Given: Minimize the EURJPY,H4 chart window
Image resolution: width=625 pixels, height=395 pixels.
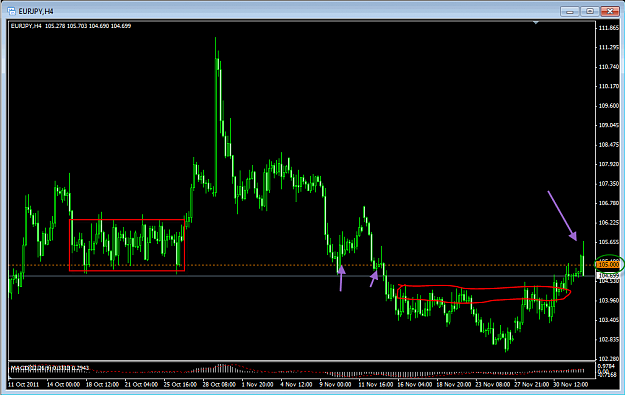Looking at the screenshot, I should (x=570, y=11).
